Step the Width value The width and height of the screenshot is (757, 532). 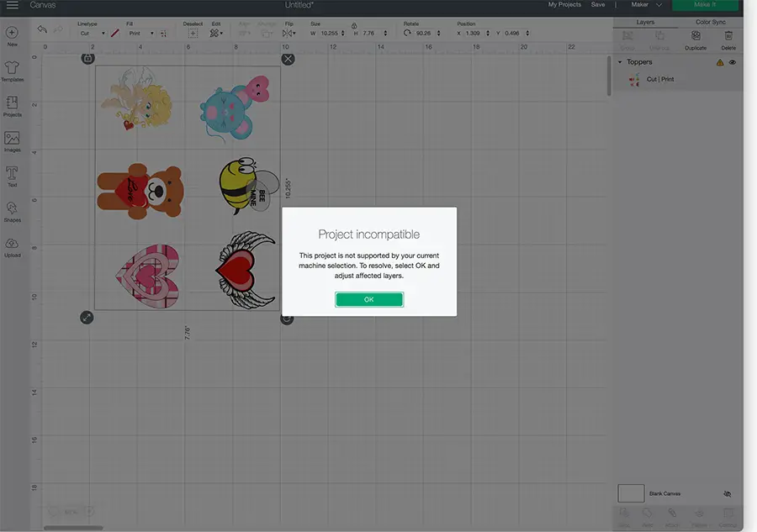point(343,34)
